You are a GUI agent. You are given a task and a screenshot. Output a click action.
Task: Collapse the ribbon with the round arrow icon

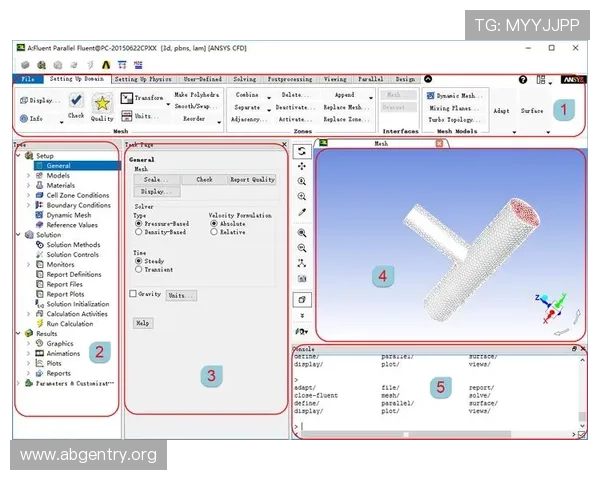[428, 79]
